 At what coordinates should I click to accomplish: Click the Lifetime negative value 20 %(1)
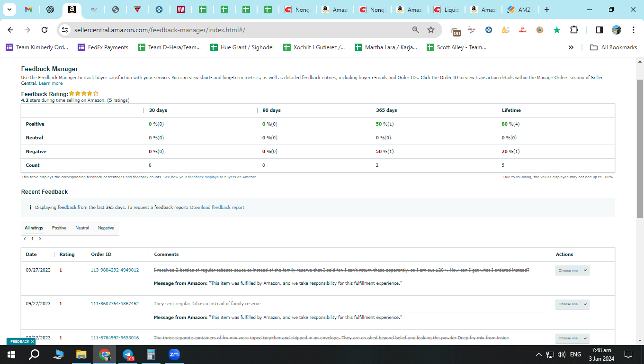pos(511,152)
